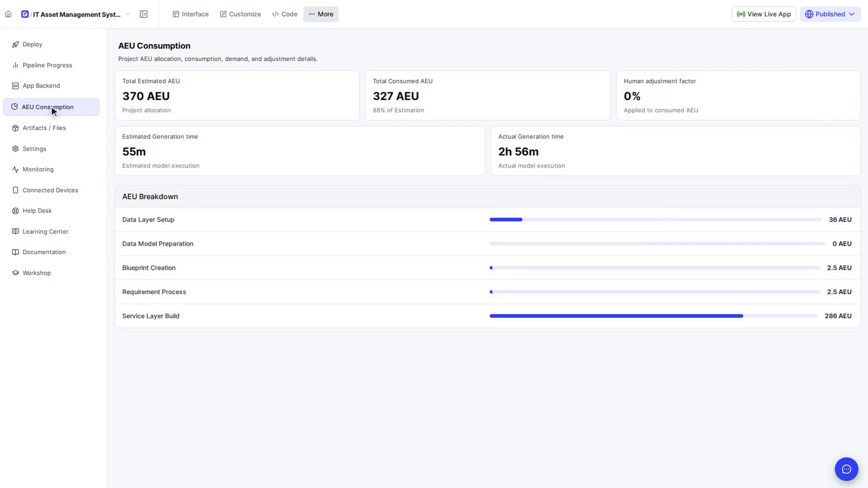Switch to the Interface tab

[190, 14]
